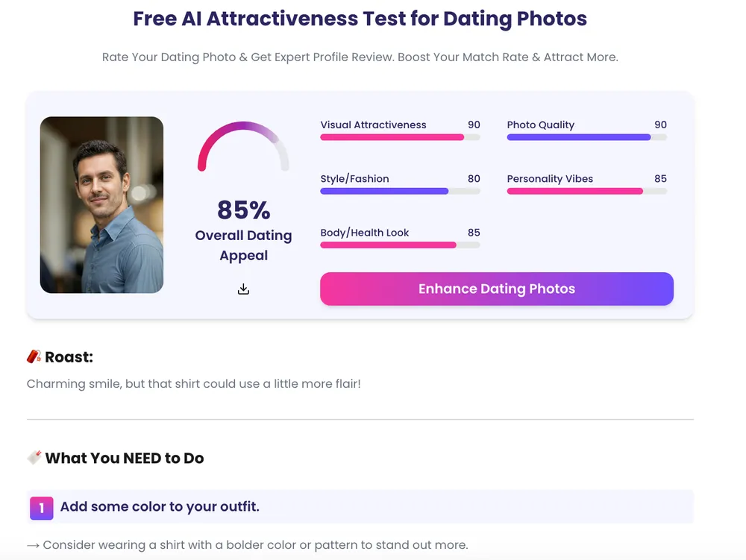
Task: Click the charming smile roast text
Action: [193, 384]
